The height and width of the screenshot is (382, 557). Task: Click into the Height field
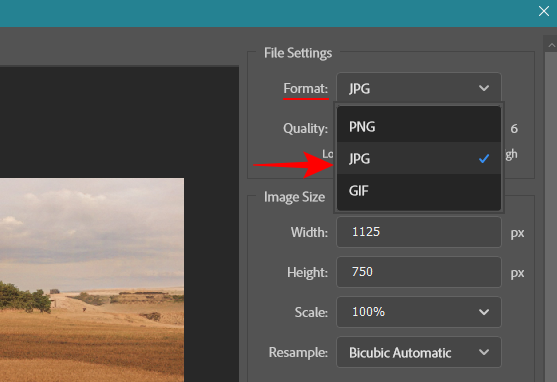click(419, 272)
